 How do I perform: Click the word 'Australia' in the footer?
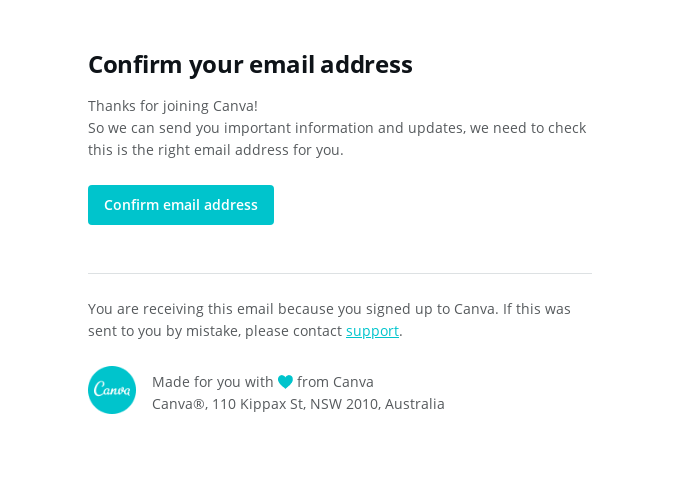pyautogui.click(x=414, y=404)
